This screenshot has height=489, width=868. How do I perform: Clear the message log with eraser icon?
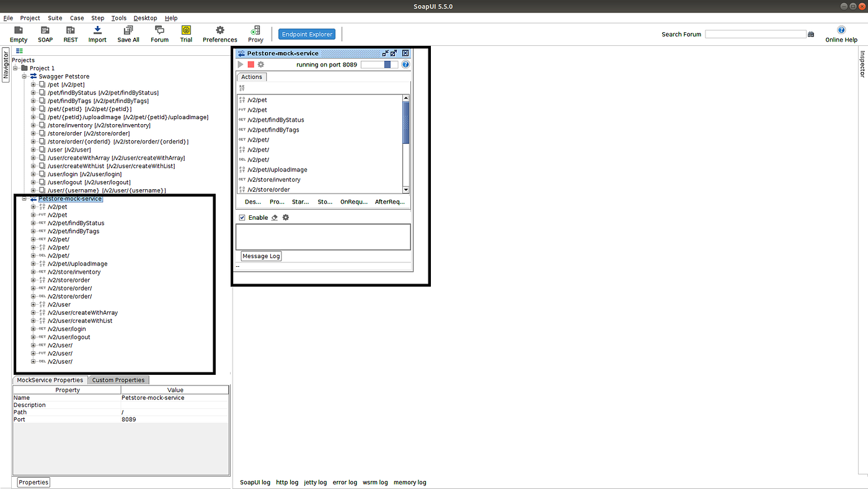tap(275, 218)
